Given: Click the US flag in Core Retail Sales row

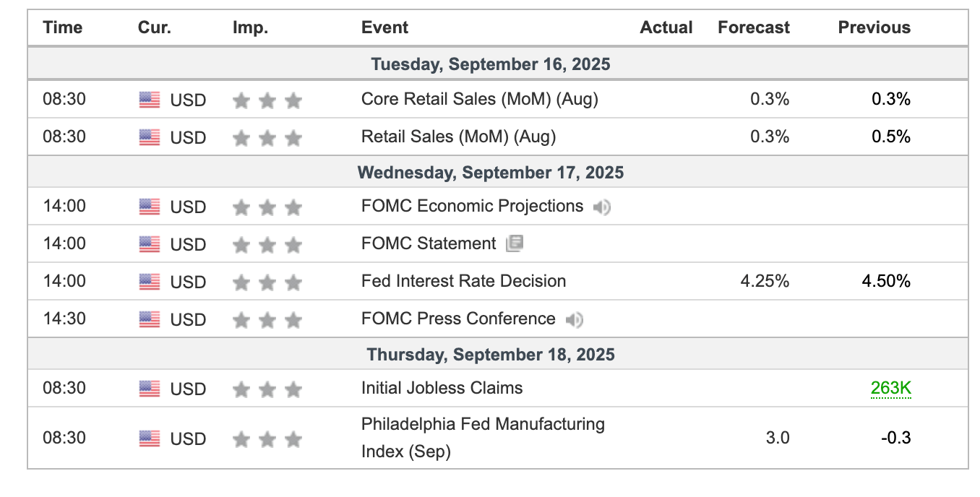Looking at the screenshot, I should tap(150, 100).
